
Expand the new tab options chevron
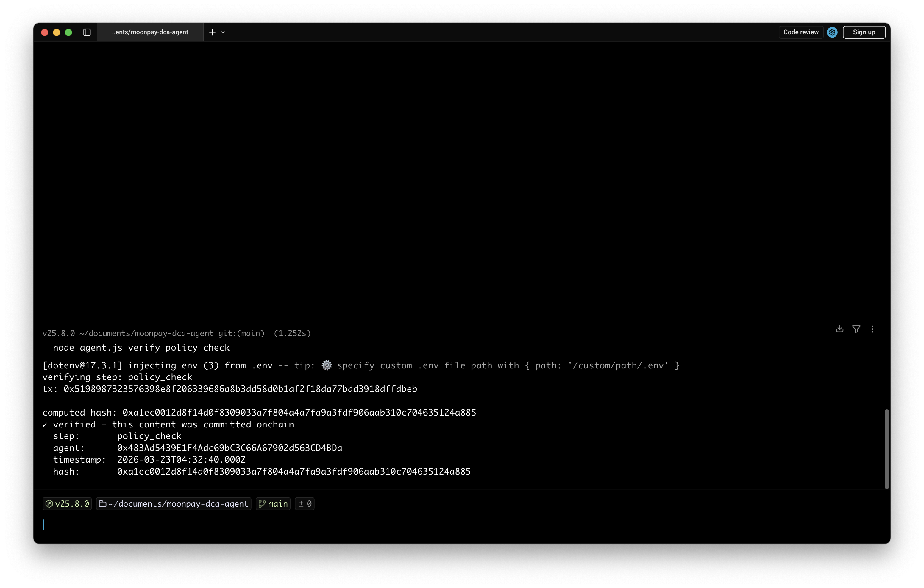click(x=223, y=32)
